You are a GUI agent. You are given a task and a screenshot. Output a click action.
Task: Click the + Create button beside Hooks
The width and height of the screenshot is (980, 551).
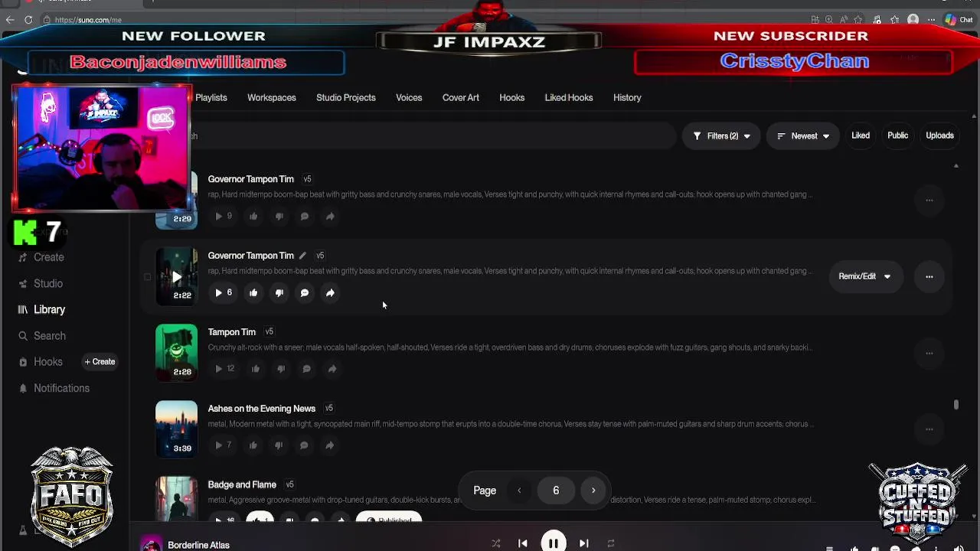pyautogui.click(x=100, y=362)
